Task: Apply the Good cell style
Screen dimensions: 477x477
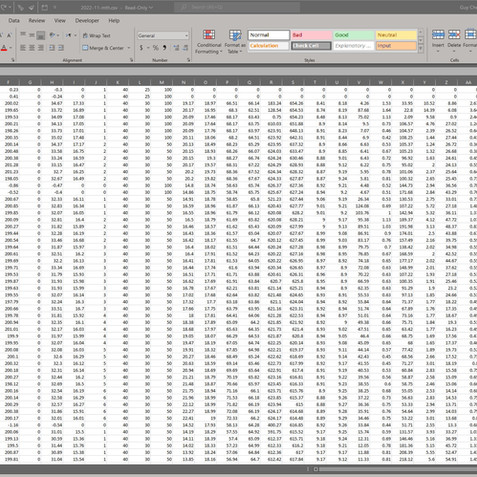Action: 353,35
